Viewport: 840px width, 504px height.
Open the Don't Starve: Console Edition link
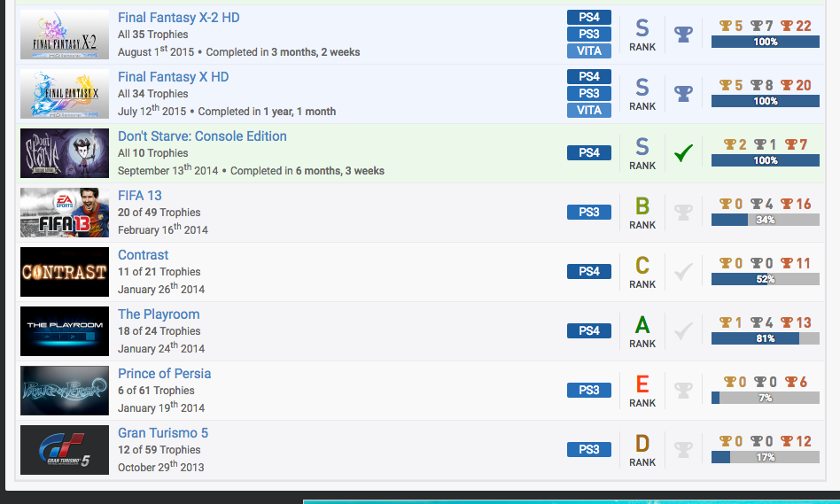pyautogui.click(x=202, y=136)
